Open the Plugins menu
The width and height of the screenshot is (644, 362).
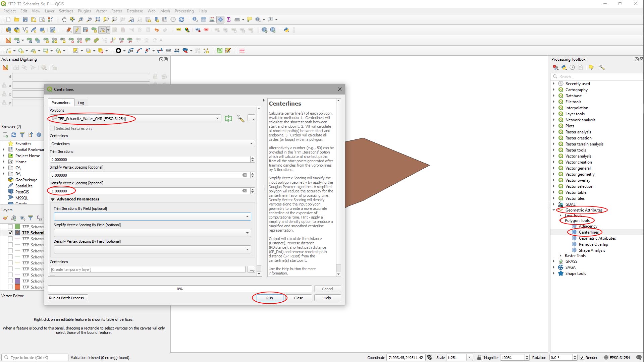(x=84, y=11)
